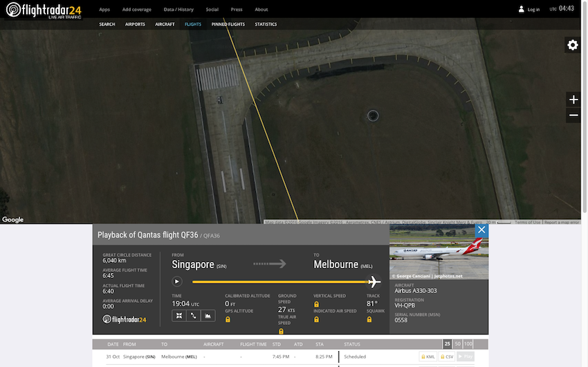Click Singapore origin city name
The image size is (588, 367).
tap(193, 265)
